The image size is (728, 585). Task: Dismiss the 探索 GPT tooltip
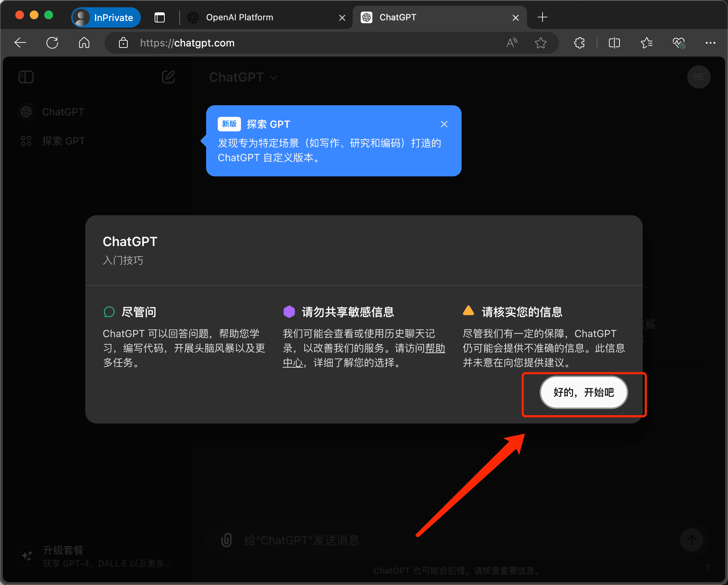pos(444,124)
